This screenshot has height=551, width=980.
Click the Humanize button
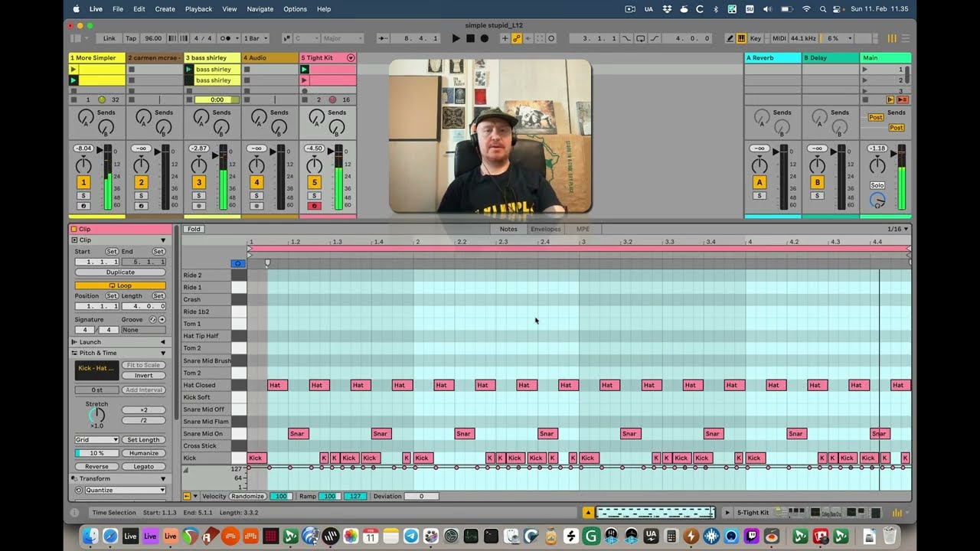pyautogui.click(x=143, y=453)
